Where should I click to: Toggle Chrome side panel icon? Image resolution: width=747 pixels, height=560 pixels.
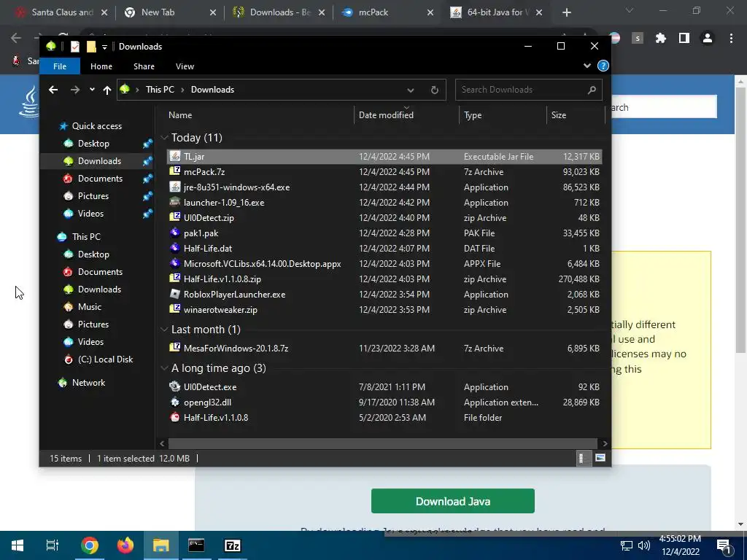tap(684, 38)
